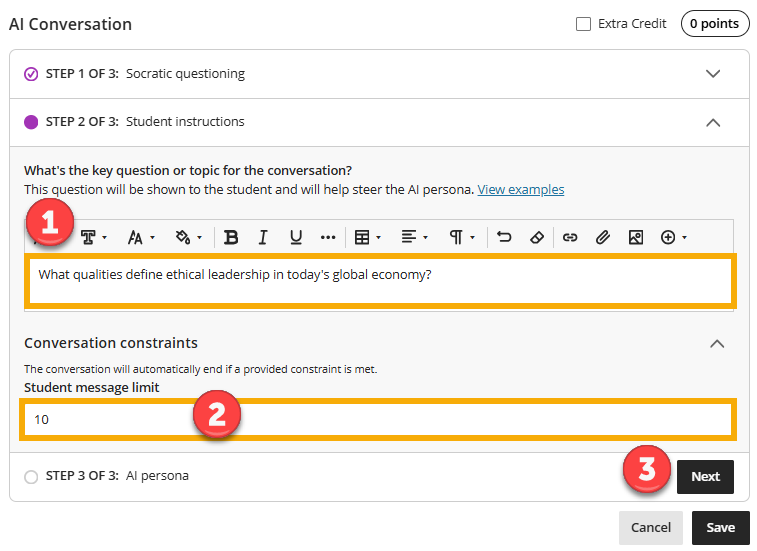Open more options ellipsis in toolbar
This screenshot has width=757, height=551.
point(328,237)
